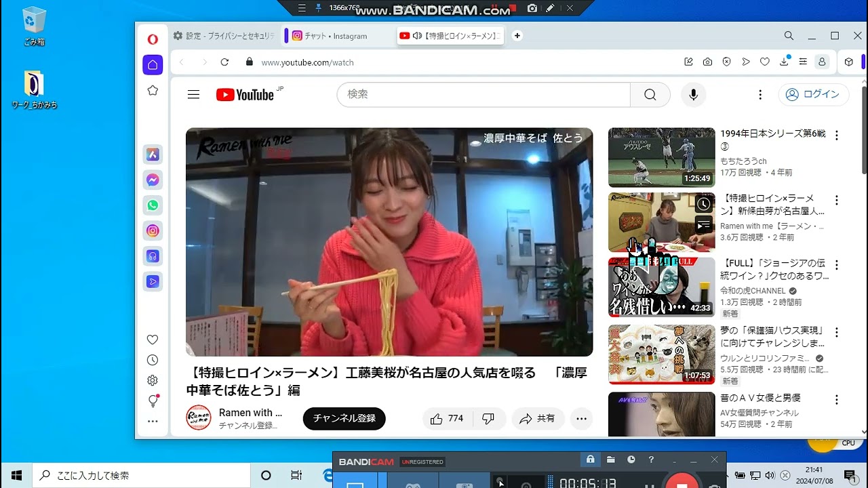
Task: Open YouTube settings three-dot menu in header
Action: click(760, 95)
